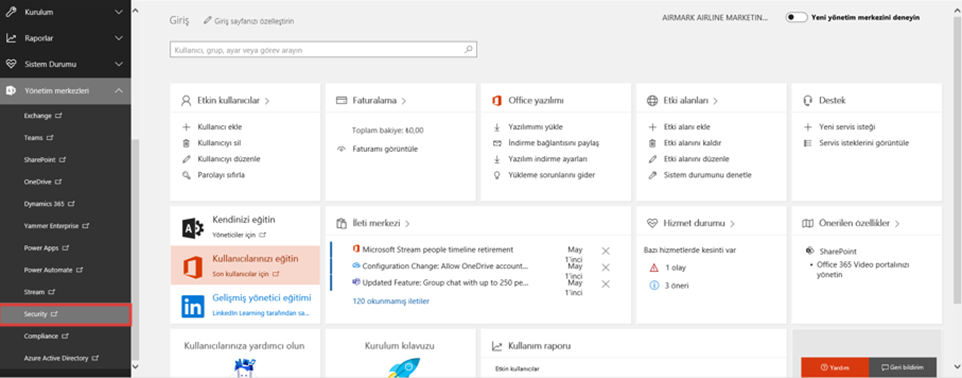Open İleti merkezi via its chevron
This screenshot has height=378, width=962.
[407, 223]
